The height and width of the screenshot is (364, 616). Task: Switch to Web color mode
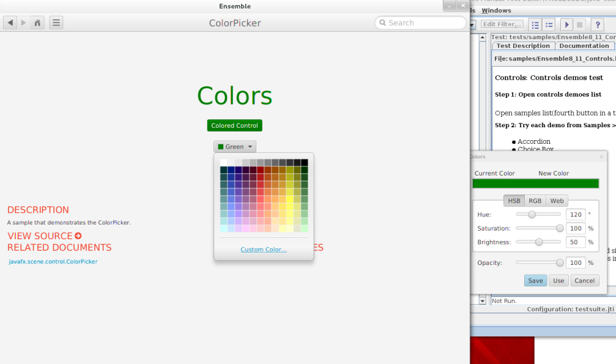[x=557, y=201]
